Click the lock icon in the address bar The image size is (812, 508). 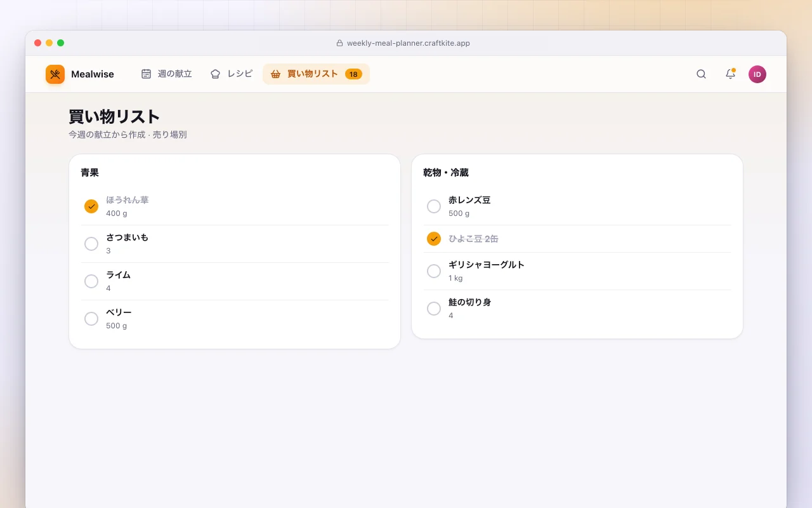[x=339, y=43]
